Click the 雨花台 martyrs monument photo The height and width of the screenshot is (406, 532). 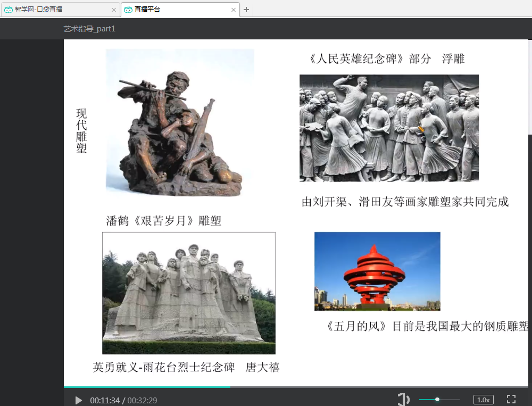(x=188, y=293)
